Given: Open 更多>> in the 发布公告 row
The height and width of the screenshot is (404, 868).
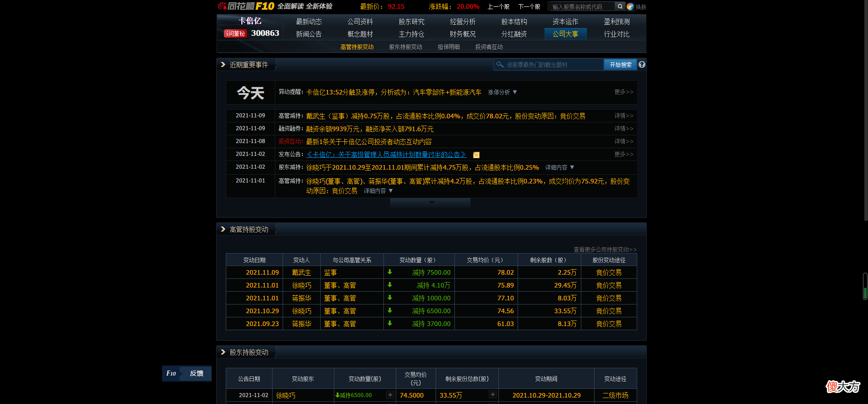Looking at the screenshot, I should click(624, 154).
